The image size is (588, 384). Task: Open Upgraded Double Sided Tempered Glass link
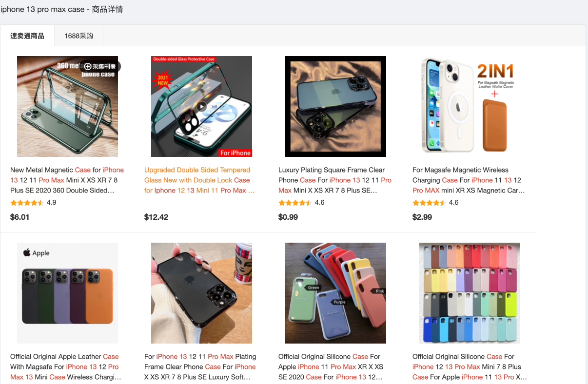click(199, 180)
